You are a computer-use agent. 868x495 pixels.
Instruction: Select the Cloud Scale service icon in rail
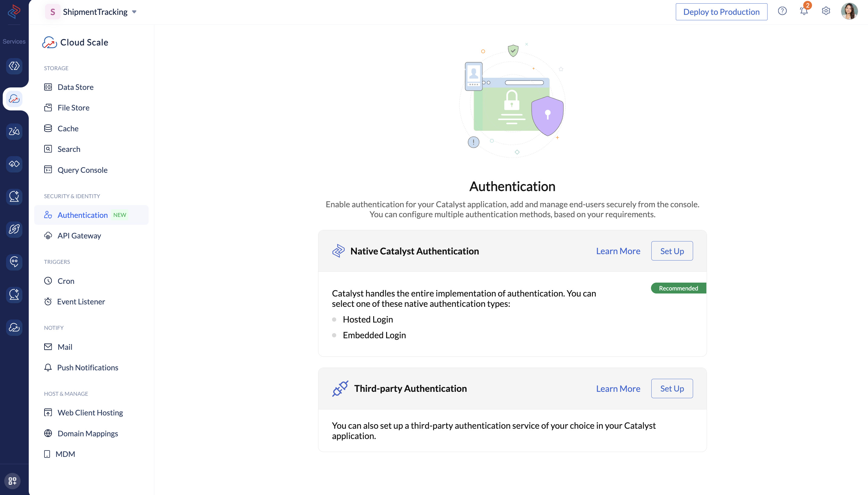[x=14, y=99]
